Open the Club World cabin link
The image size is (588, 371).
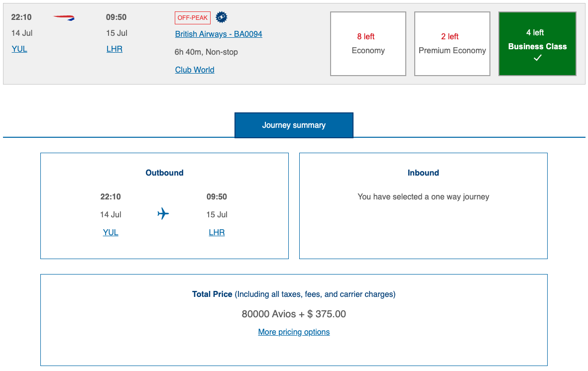point(195,70)
